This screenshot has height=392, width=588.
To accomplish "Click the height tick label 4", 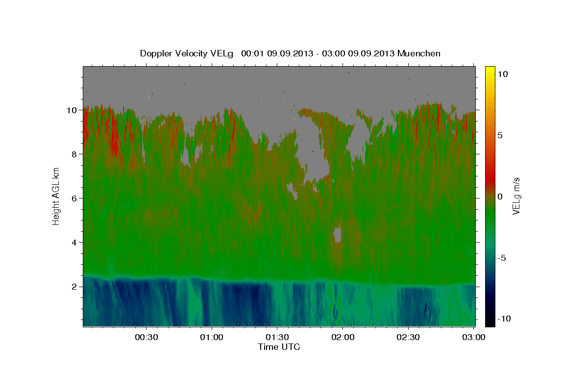I will pyautogui.click(x=74, y=243).
